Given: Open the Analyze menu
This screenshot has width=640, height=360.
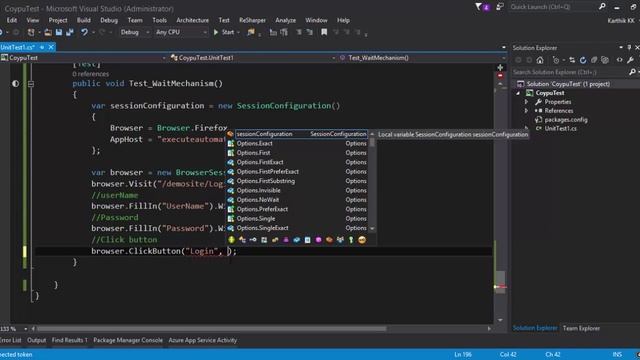Looking at the screenshot, I should pyautogui.click(x=285, y=20).
